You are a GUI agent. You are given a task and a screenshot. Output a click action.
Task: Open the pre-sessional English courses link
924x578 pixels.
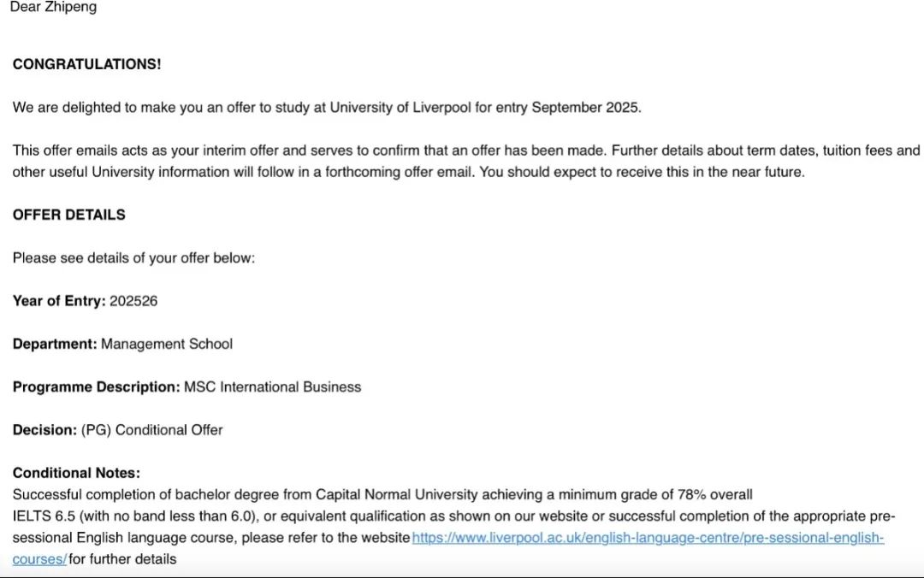click(648, 538)
